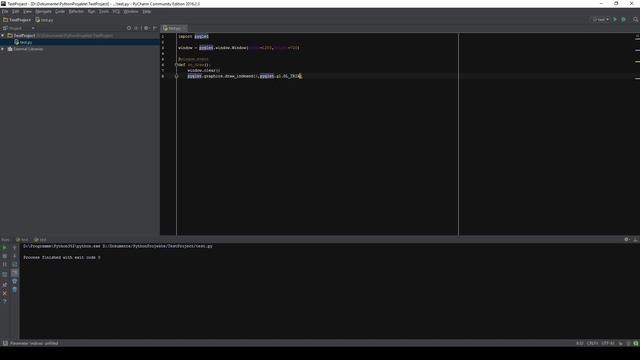This screenshot has height=360, width=640.
Task: Click cursor position indicator in status bar
Action: (x=580, y=343)
